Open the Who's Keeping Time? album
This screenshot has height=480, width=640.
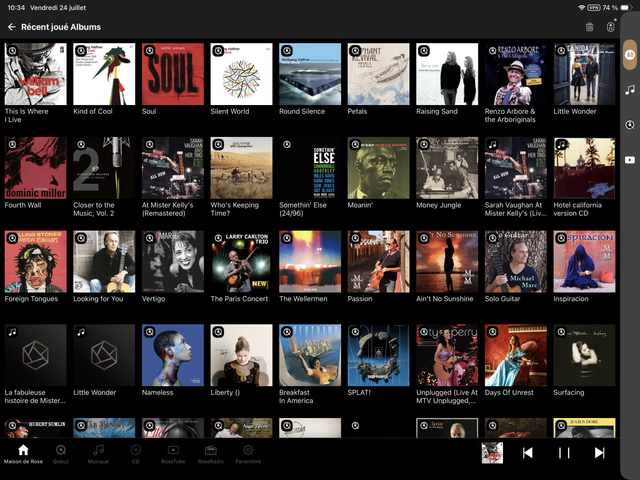tap(241, 168)
